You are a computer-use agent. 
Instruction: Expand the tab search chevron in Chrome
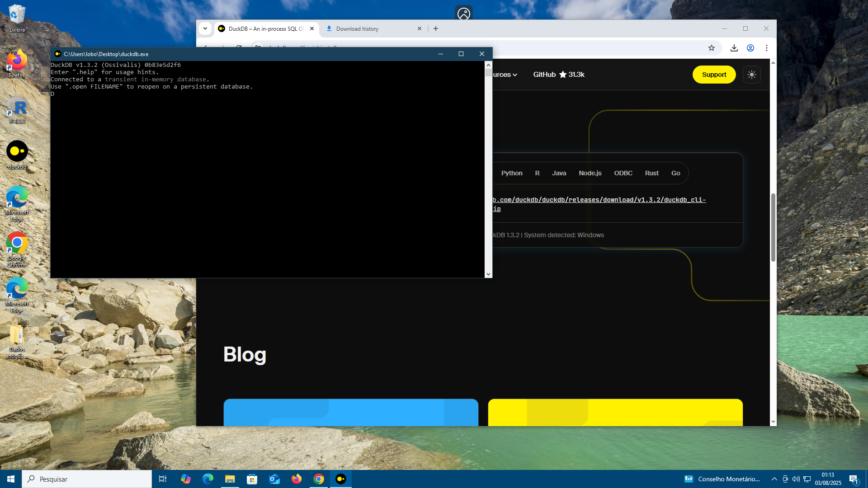click(x=205, y=28)
